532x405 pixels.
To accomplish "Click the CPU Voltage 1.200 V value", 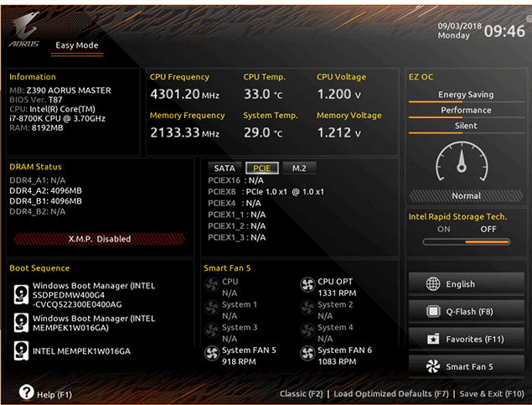I will tap(339, 95).
